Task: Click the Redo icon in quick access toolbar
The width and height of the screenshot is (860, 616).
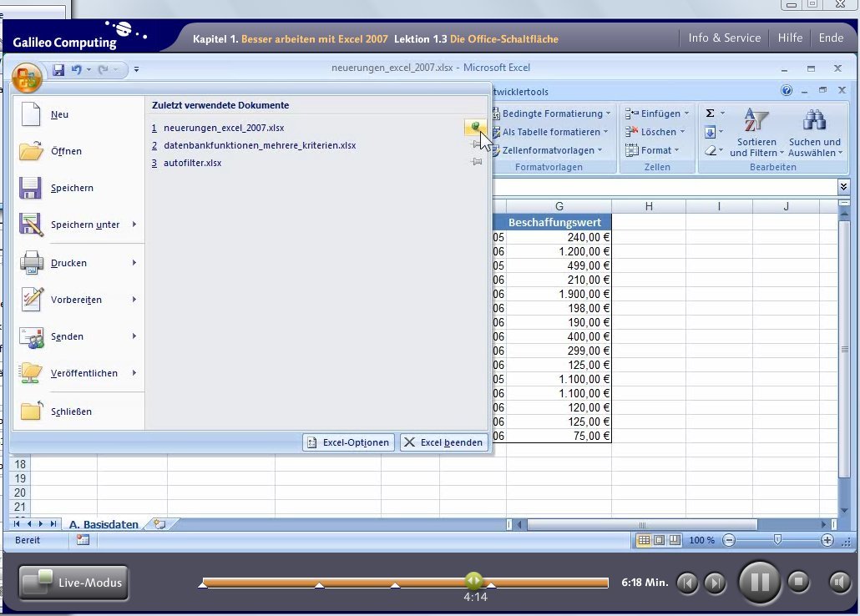Action: coord(103,69)
